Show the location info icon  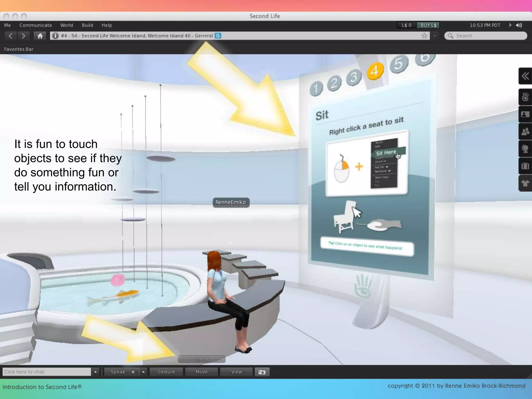pyautogui.click(x=55, y=36)
